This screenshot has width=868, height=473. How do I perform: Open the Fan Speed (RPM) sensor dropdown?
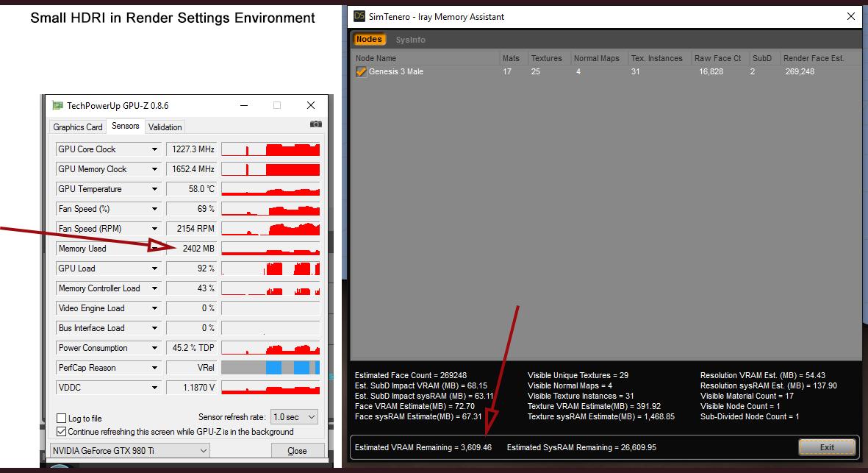[x=154, y=229]
